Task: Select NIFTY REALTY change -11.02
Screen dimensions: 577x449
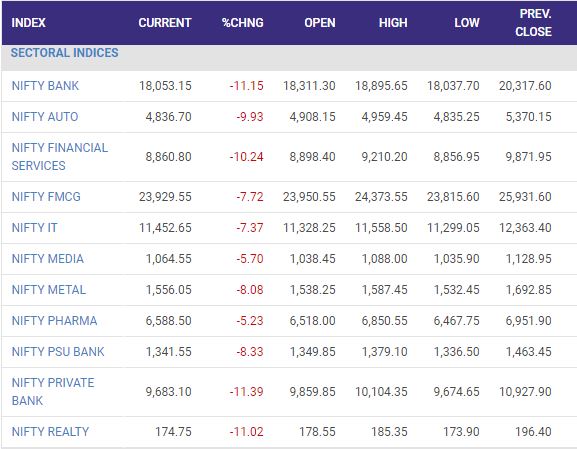Action: point(247,431)
